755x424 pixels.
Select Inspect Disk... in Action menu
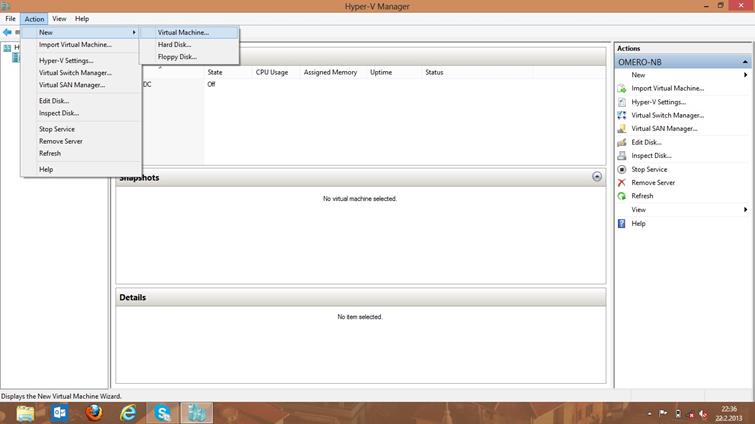point(81,113)
